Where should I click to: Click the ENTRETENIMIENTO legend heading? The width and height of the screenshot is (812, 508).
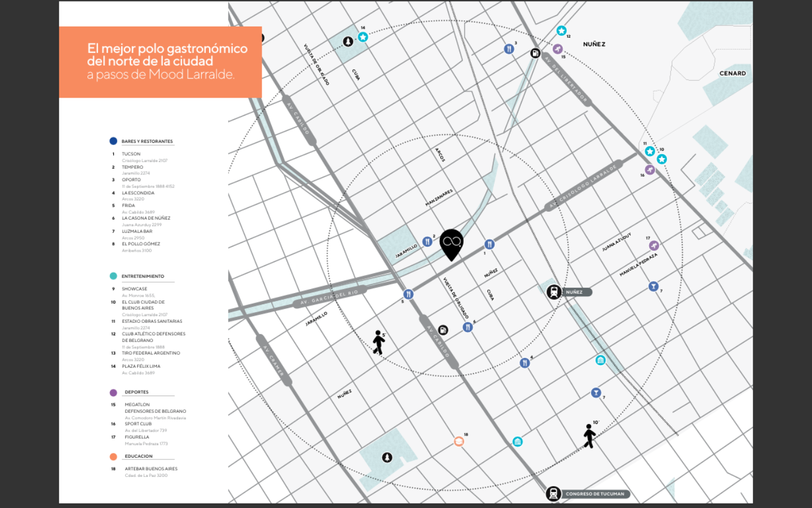[x=143, y=276]
